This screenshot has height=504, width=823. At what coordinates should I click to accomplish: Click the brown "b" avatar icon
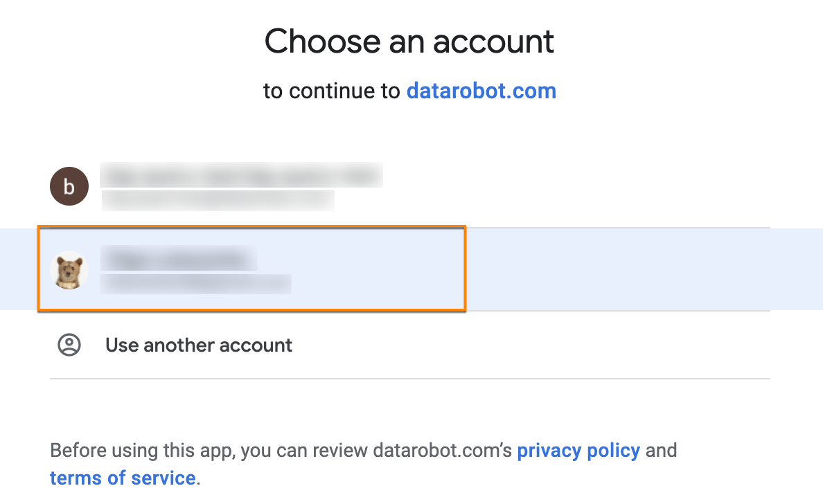pyautogui.click(x=69, y=186)
